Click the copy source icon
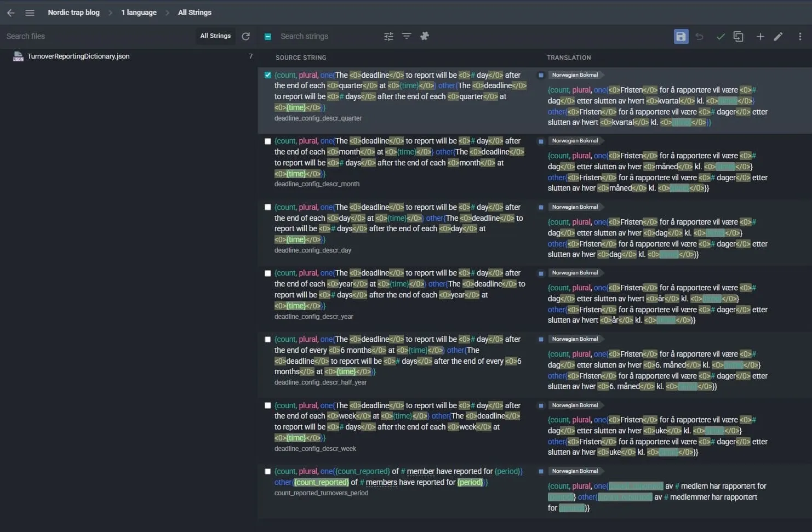 coord(739,37)
